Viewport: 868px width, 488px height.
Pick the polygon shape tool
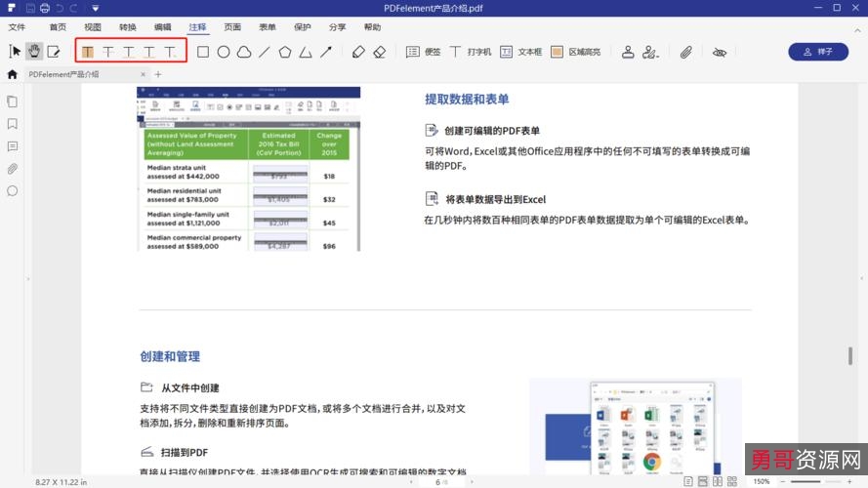(x=285, y=52)
